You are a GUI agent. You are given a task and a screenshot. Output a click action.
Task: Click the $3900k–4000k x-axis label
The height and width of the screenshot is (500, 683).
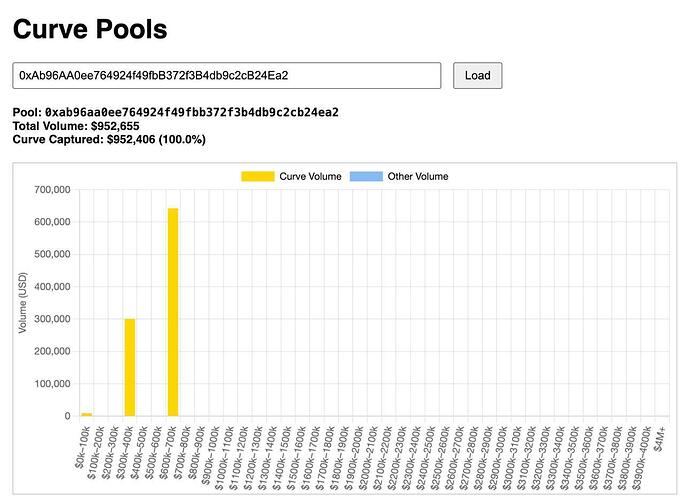[x=642, y=458]
